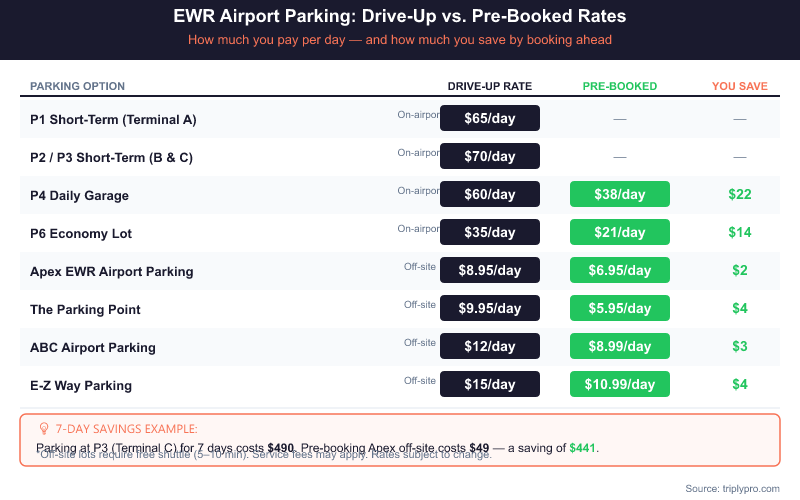
Task: Click the $22 savings for P4 Daily Garage
Action: pos(740,194)
